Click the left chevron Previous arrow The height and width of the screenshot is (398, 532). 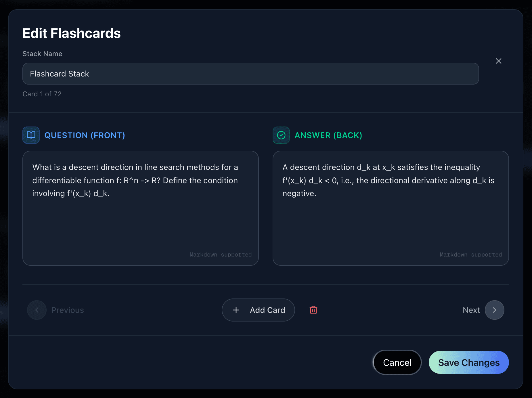[x=37, y=310]
